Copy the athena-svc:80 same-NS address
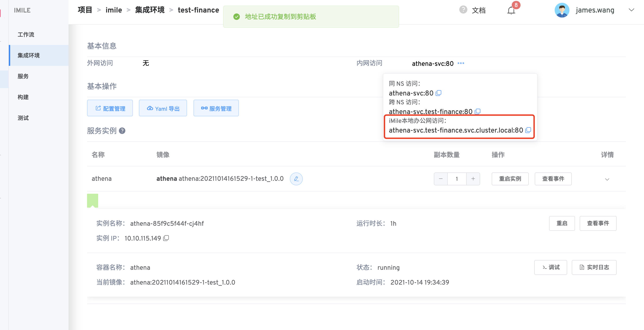The height and width of the screenshot is (330, 644). [x=438, y=93]
